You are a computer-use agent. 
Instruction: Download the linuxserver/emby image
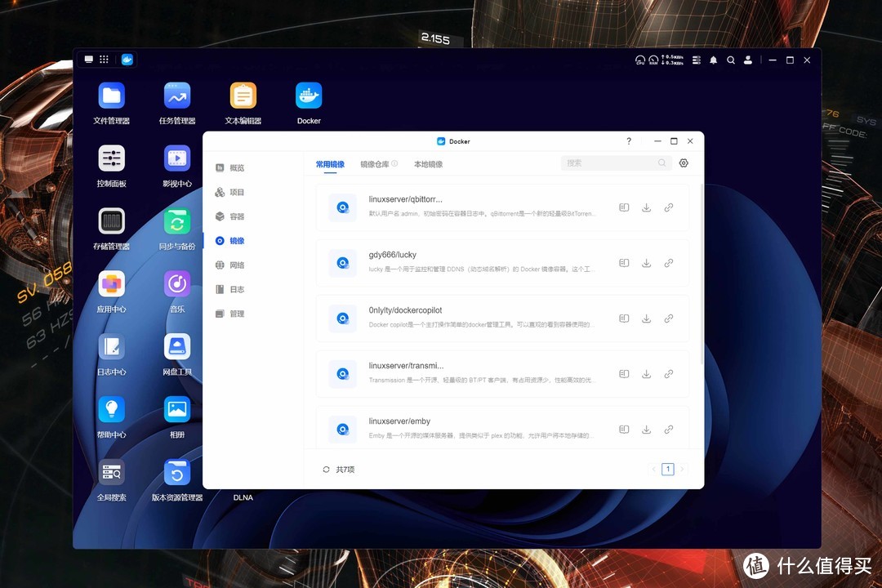coord(646,430)
